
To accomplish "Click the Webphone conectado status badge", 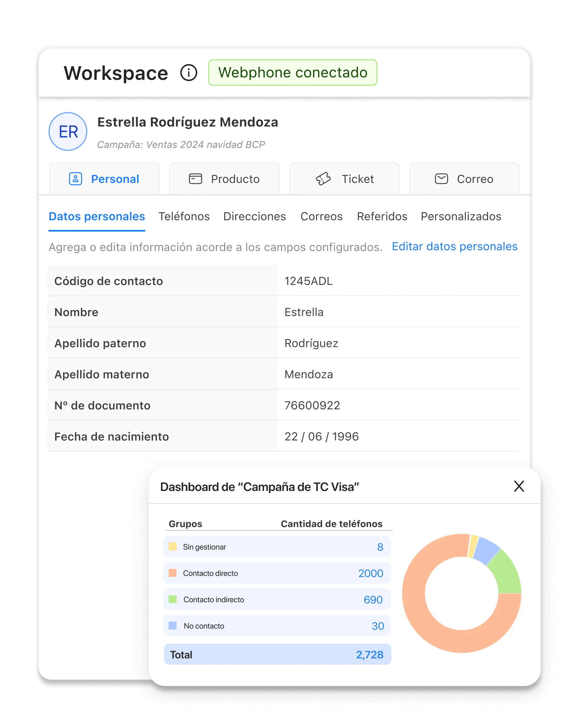I will (292, 73).
